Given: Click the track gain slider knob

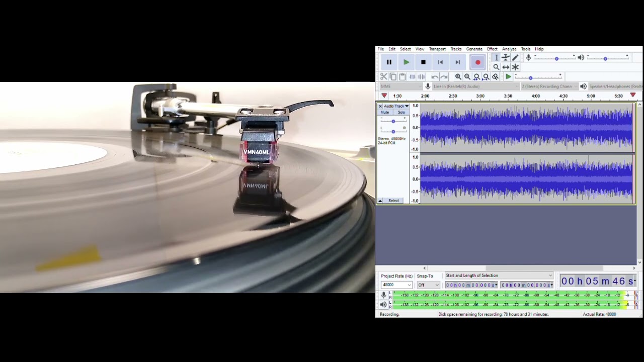Looking at the screenshot, I should tap(393, 121).
